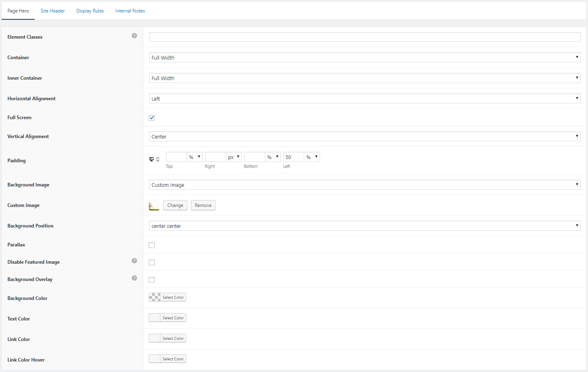Open the Container dropdown
The image size is (588, 372).
pos(365,58)
